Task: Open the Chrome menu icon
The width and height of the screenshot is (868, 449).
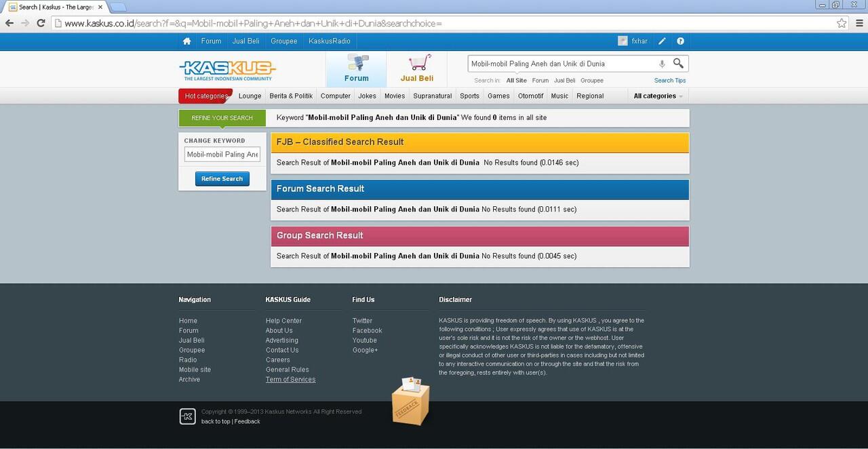Action: 859,23
